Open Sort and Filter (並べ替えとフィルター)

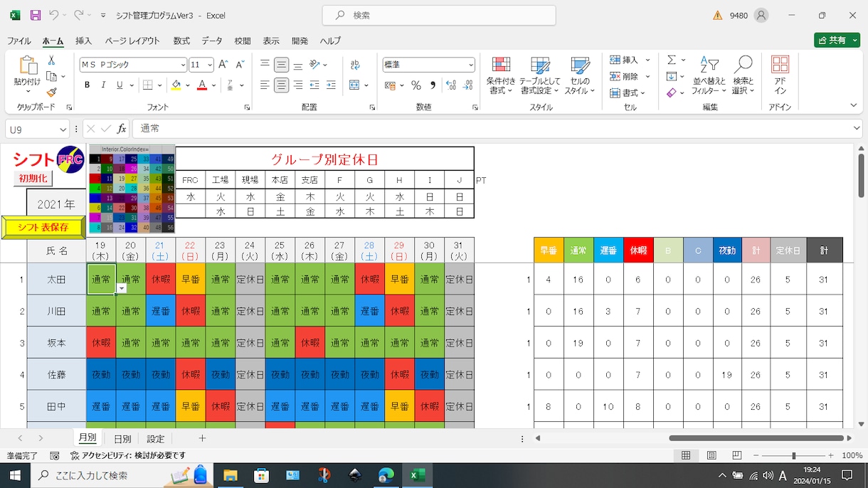709,77
